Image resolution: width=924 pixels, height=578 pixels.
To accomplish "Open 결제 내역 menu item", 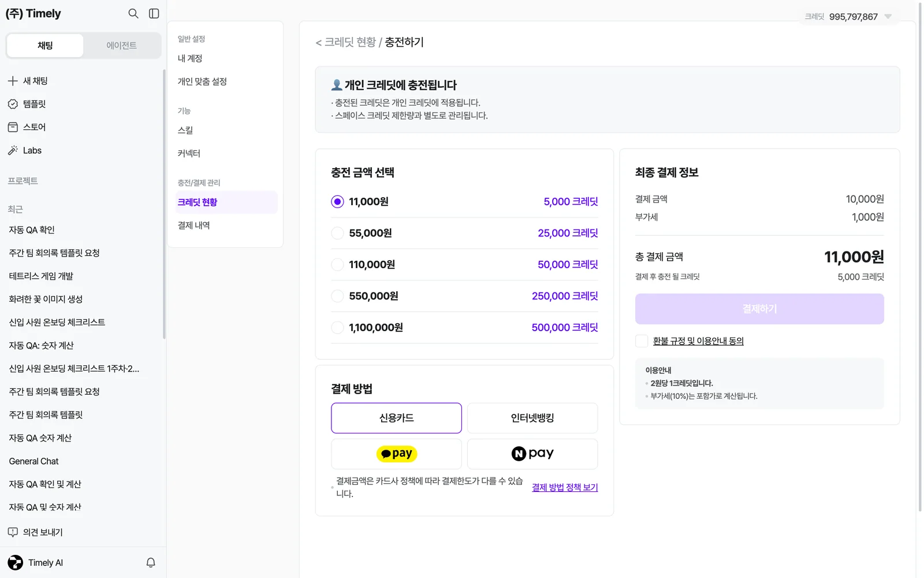I will pos(225,225).
